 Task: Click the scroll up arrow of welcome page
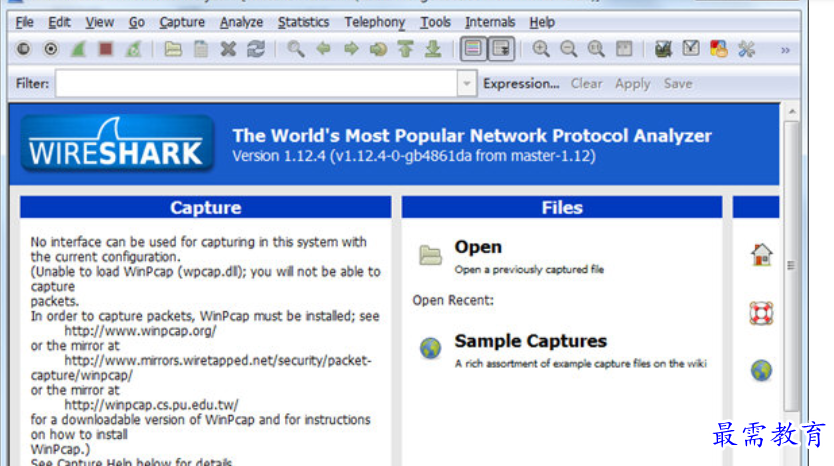click(x=792, y=112)
